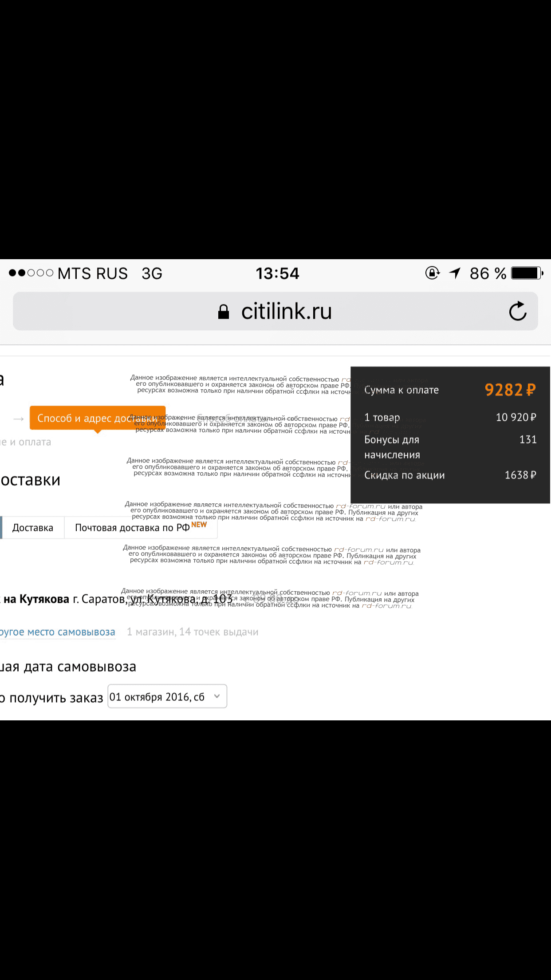551x980 pixels.
Task: Tap the reload page icon in address bar
Action: click(518, 311)
